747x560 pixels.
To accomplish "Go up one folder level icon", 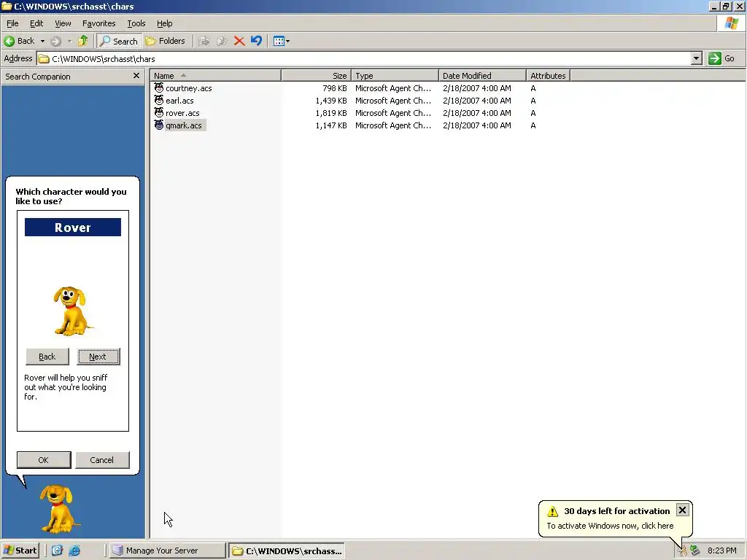I will [83, 41].
